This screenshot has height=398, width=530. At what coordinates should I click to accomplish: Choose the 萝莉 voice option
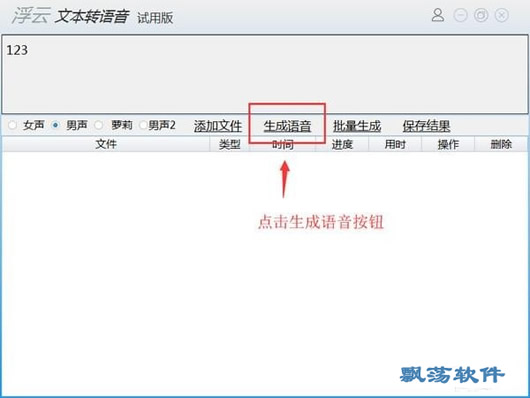click(x=99, y=125)
